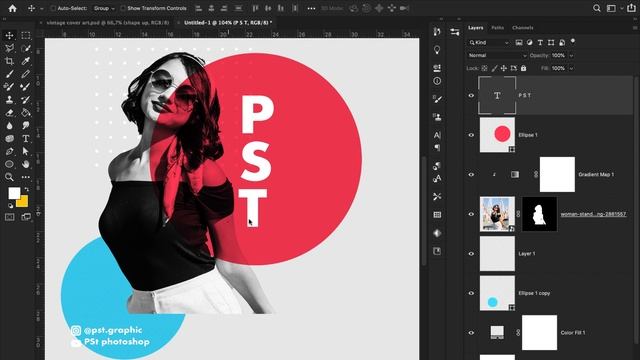Select the Paint Bucket tool
The height and width of the screenshot is (360, 640).
tap(26, 113)
